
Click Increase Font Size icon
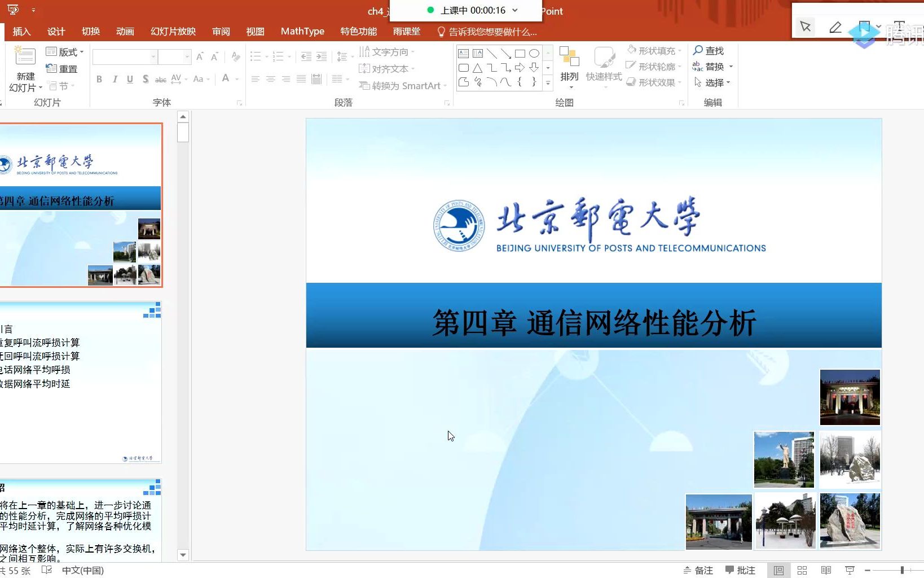pyautogui.click(x=200, y=56)
